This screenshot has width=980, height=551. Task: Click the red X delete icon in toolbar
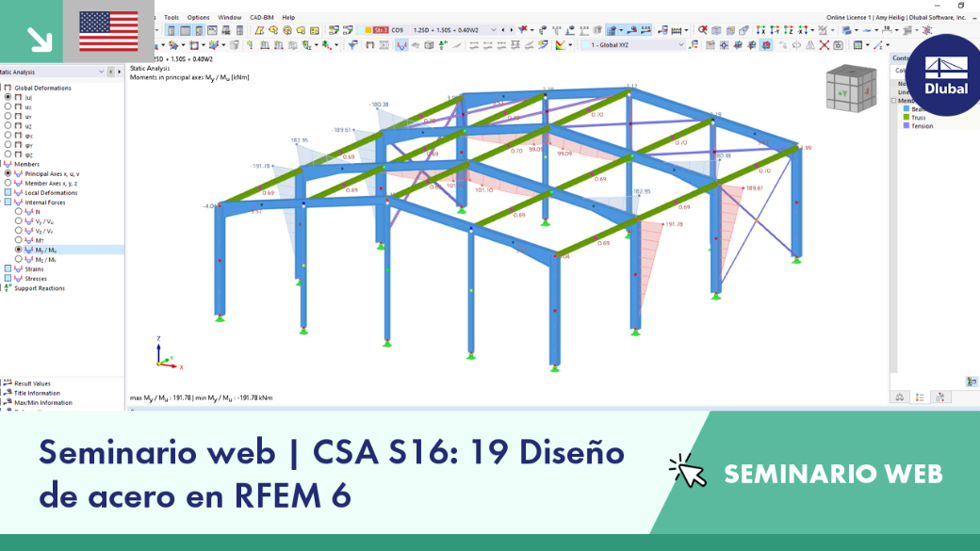pyautogui.click(x=825, y=45)
